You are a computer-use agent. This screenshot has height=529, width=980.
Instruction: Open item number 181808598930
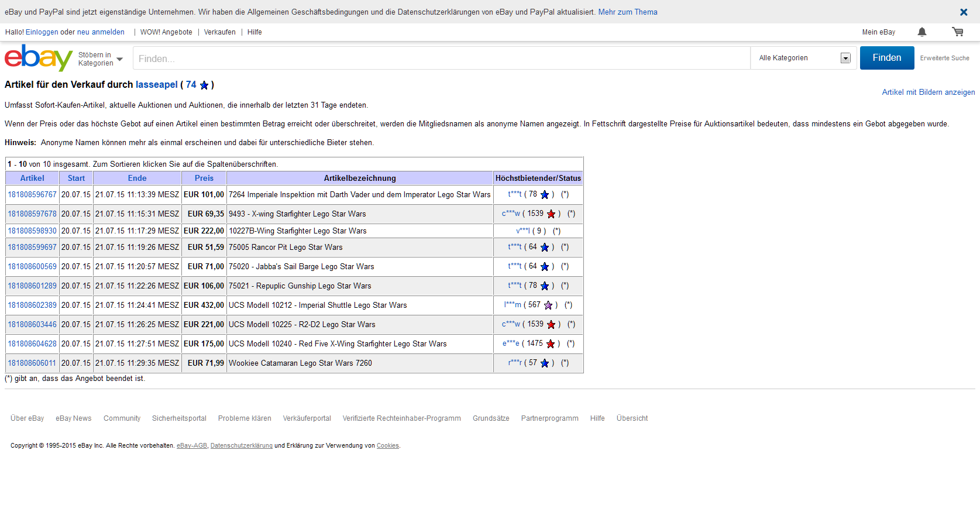click(x=32, y=231)
